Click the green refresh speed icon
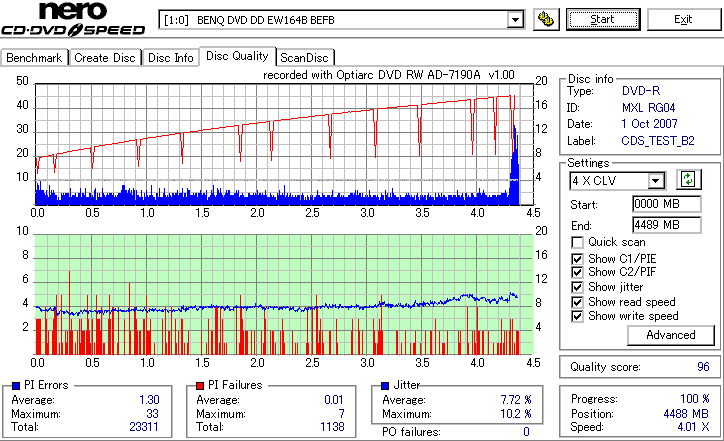This screenshot has width=724, height=441. pyautogui.click(x=688, y=179)
